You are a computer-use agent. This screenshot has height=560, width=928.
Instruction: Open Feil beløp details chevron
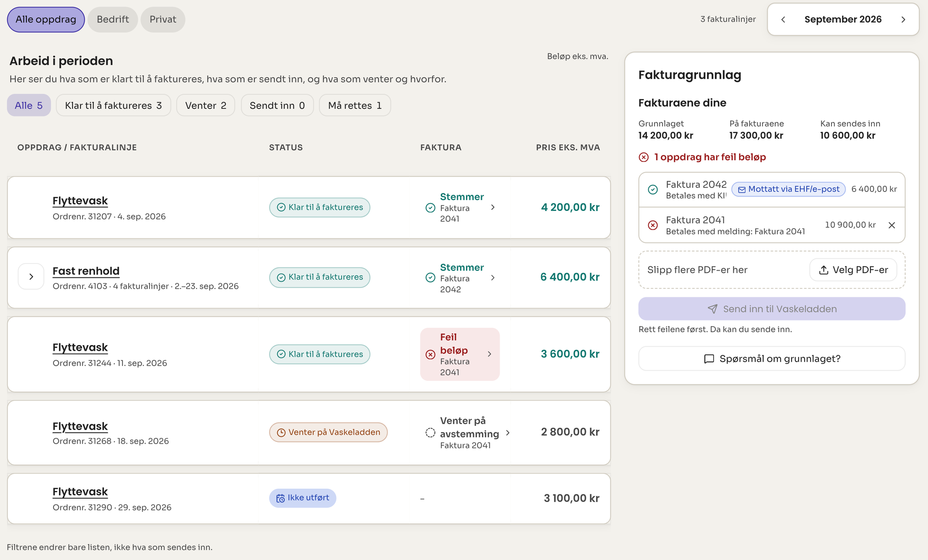point(489,354)
